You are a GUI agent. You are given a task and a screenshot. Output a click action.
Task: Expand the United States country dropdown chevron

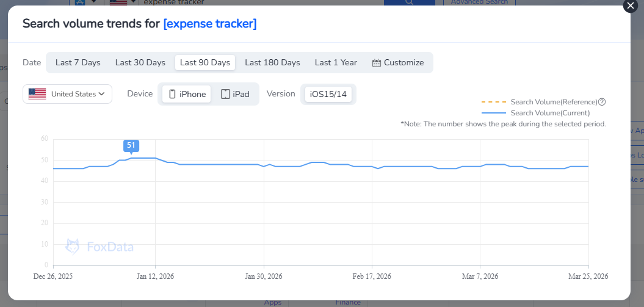click(x=101, y=94)
